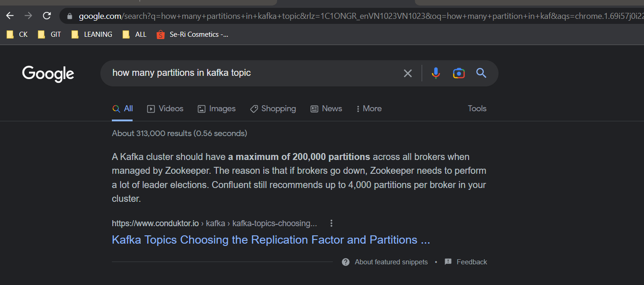
Task: Open the LEANING bookmarks folder
Action: point(92,34)
